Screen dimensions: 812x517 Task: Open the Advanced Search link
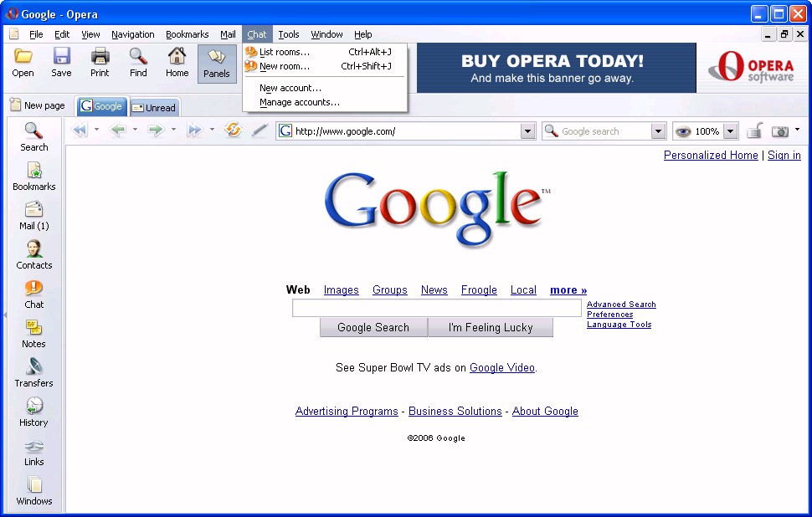click(x=621, y=305)
